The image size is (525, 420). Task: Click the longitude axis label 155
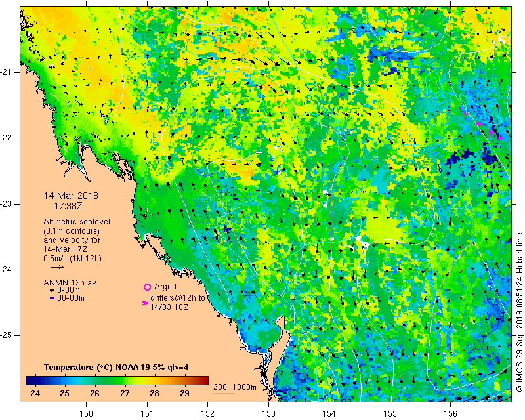coord(390,414)
